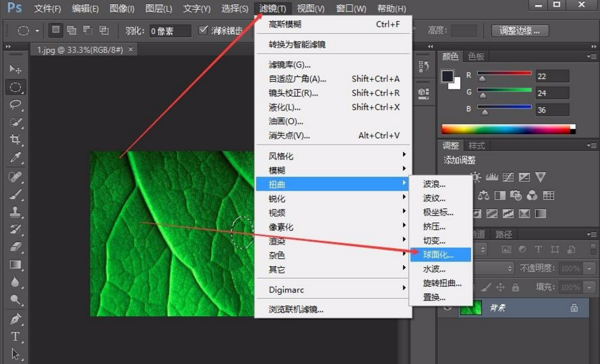Screen dimensions: 600x364
Task: Select the Eyedropper tool
Action: [x=12, y=157]
